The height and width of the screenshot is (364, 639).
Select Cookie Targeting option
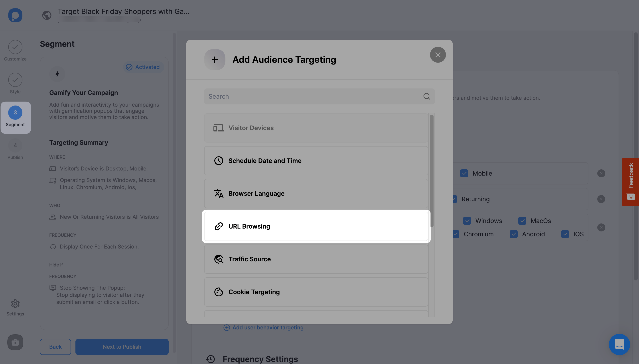point(316,292)
